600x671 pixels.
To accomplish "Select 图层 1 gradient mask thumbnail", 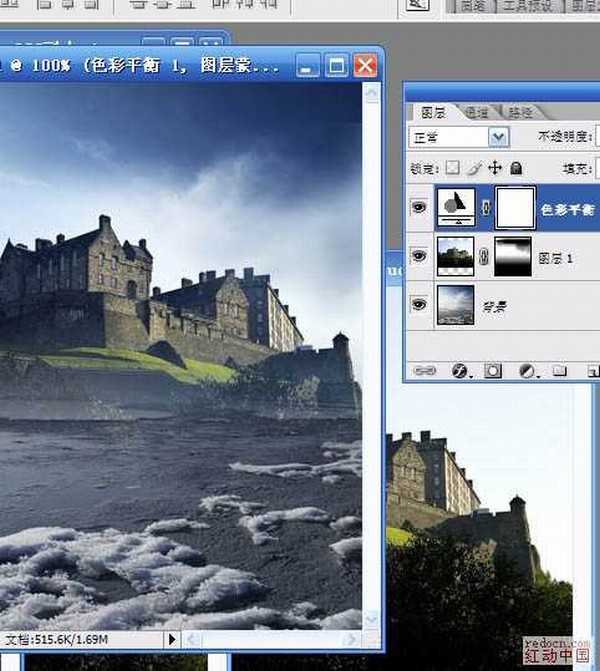I will pyautogui.click(x=515, y=257).
